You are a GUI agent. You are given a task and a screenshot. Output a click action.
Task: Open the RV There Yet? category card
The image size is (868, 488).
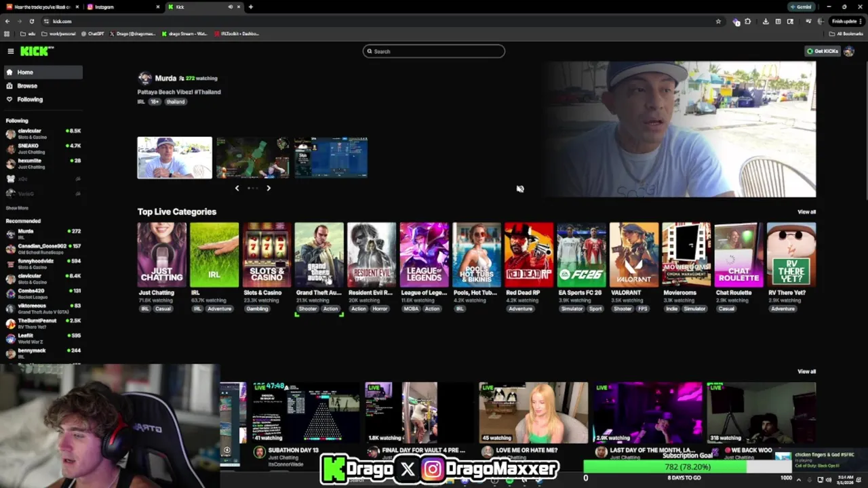click(791, 255)
